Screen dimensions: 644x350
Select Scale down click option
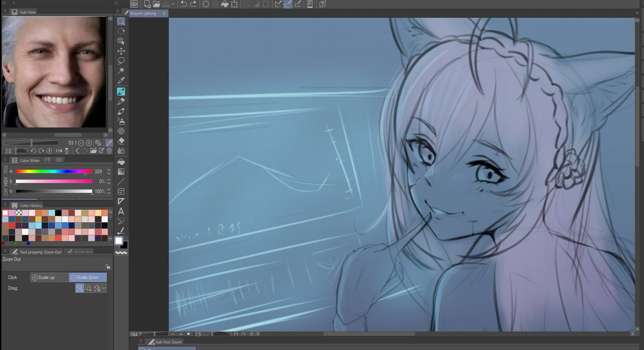point(87,278)
